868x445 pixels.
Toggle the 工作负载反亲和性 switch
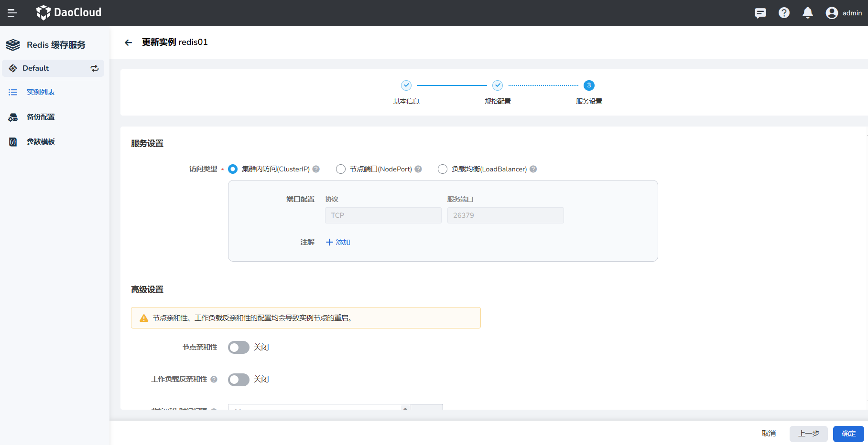tap(239, 380)
